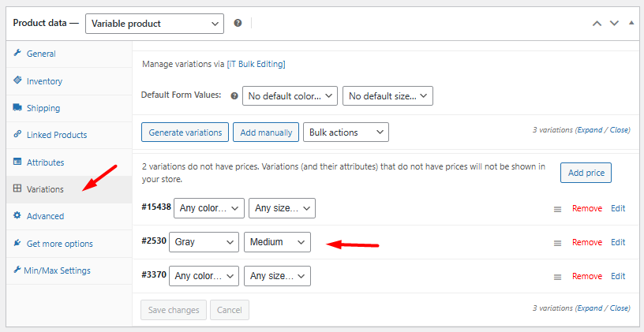
Task: Click the drag handle icon for variation #2530
Action: click(x=557, y=243)
